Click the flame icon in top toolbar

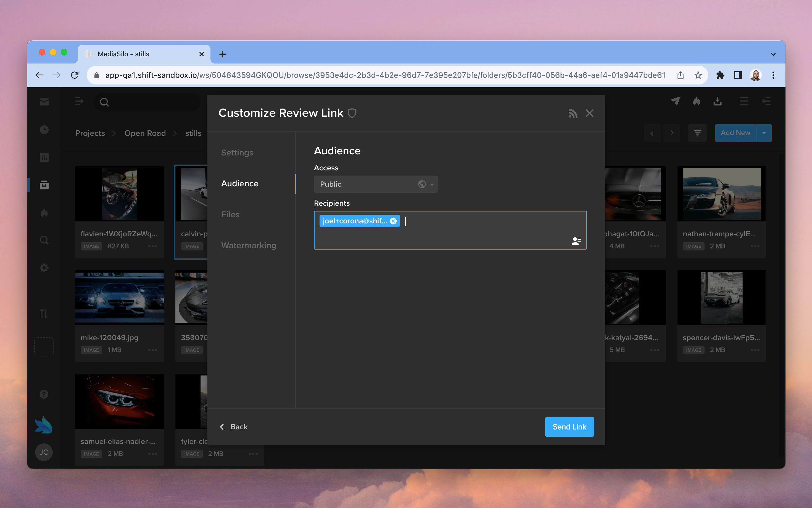(x=696, y=101)
